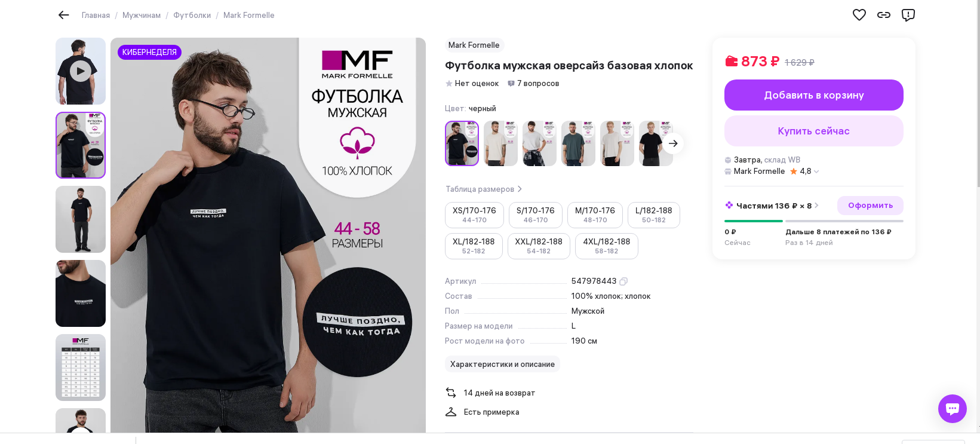The image size is (980, 444).
Task: Open the report complaint icon
Action: click(908, 15)
